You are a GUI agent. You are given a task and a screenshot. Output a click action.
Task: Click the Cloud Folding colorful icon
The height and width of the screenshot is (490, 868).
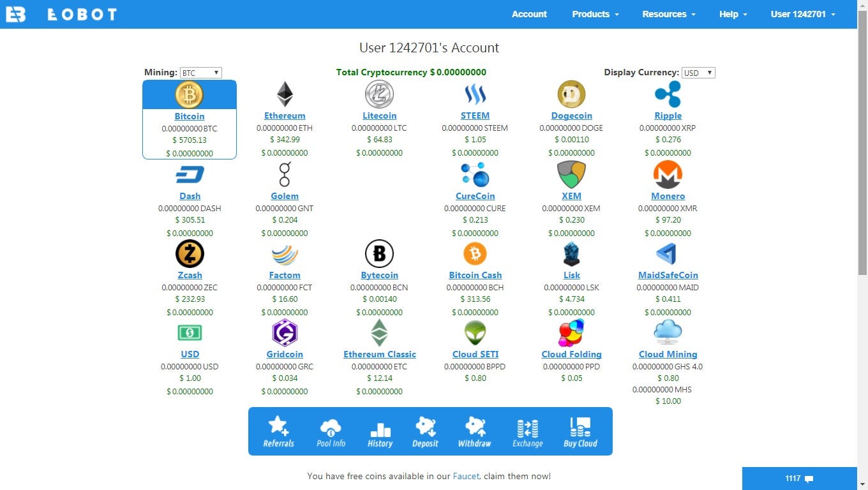pyautogui.click(x=571, y=332)
